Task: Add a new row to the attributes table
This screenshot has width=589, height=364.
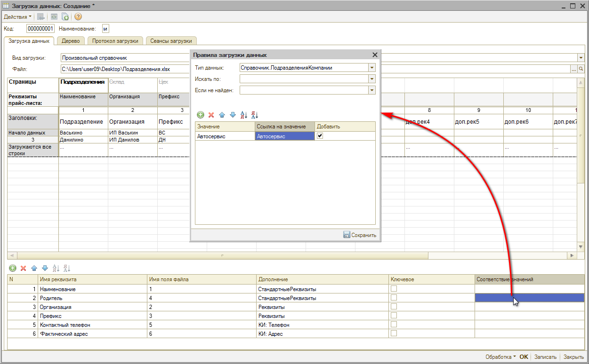Action: (x=13, y=268)
